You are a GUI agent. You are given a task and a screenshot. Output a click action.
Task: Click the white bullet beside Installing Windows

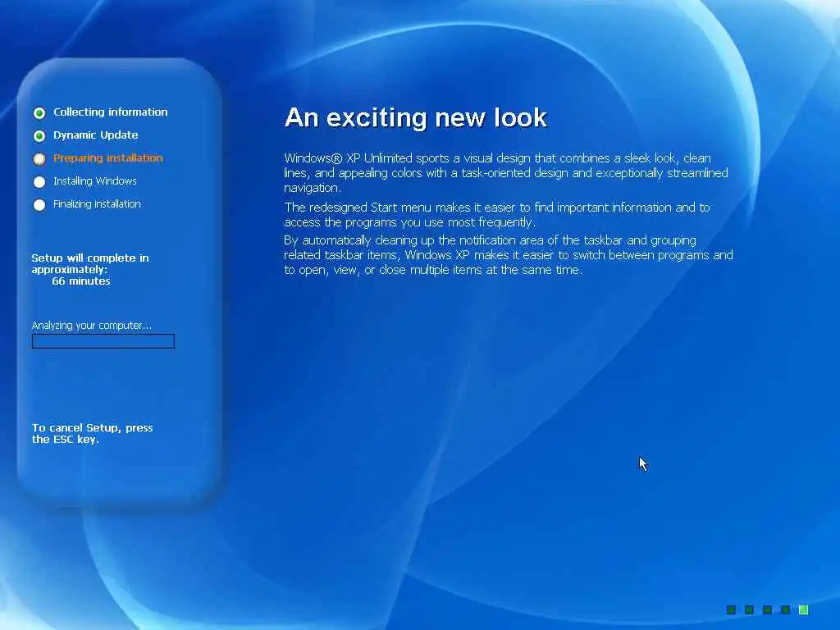pos(39,182)
